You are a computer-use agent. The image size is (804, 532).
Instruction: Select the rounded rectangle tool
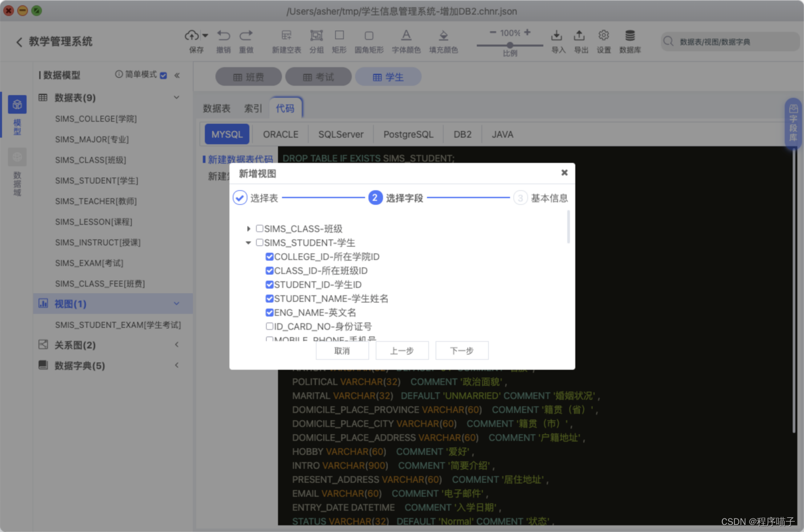(x=369, y=36)
